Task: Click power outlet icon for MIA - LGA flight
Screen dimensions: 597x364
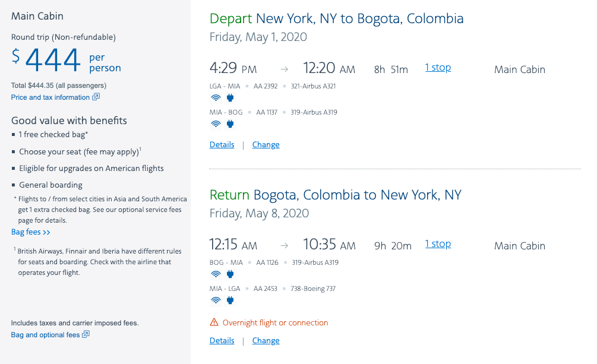Action: [x=230, y=300]
